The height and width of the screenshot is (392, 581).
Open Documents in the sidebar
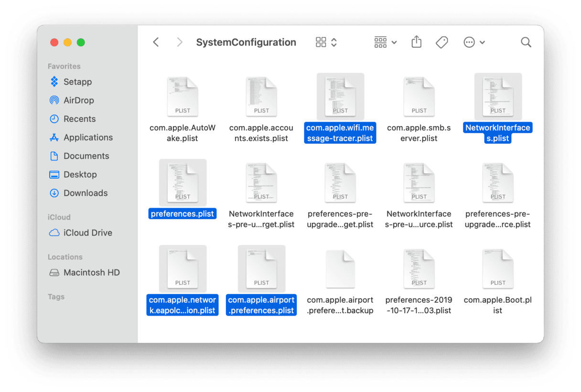click(79, 156)
